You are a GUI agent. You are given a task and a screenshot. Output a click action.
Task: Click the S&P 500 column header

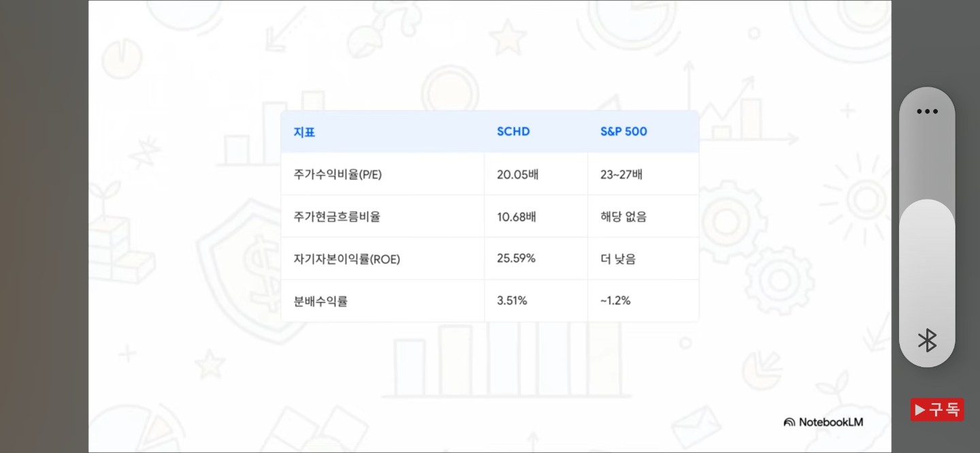pos(623,131)
